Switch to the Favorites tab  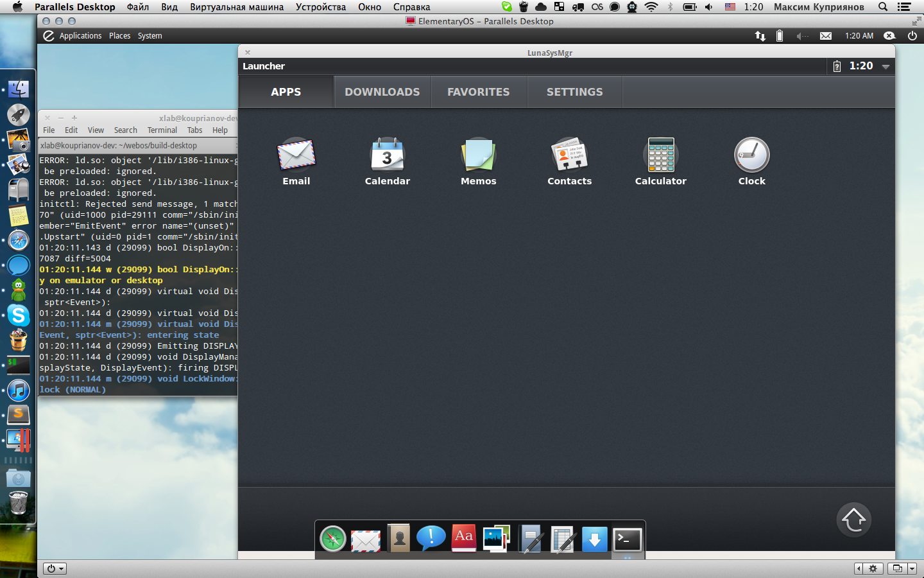[479, 92]
